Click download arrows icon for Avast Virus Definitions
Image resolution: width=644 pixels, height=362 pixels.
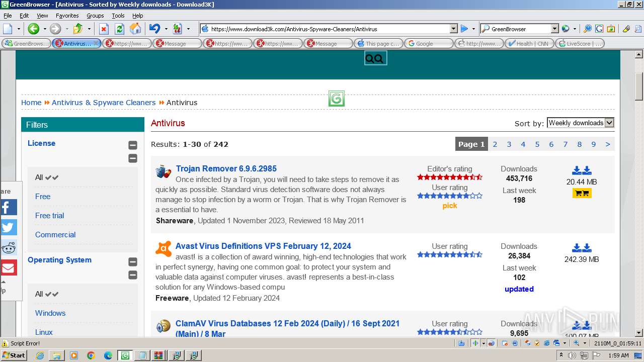pyautogui.click(x=582, y=248)
